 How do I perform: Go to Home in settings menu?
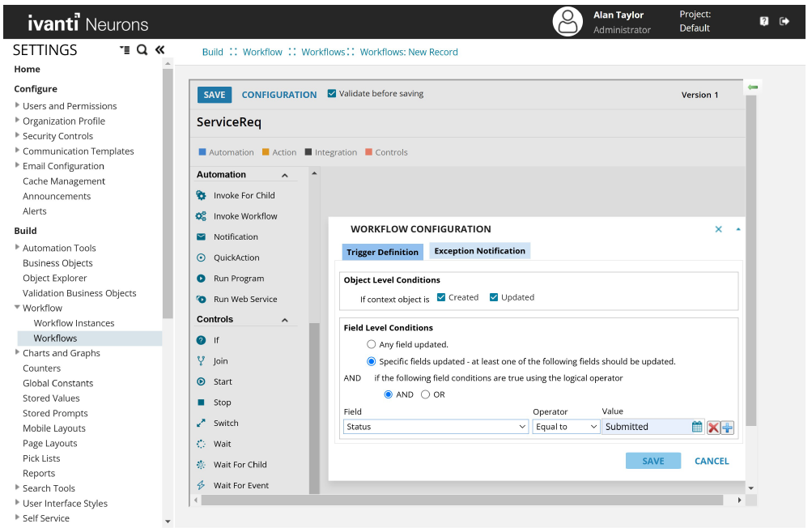click(27, 69)
